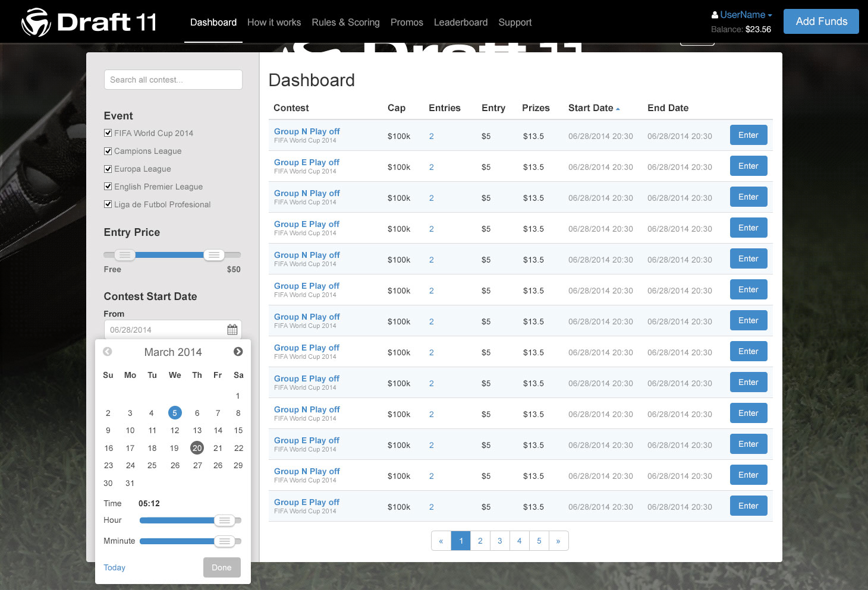Viewport: 868px width, 590px height.
Task: Focus the Search all contest field
Action: tap(173, 80)
